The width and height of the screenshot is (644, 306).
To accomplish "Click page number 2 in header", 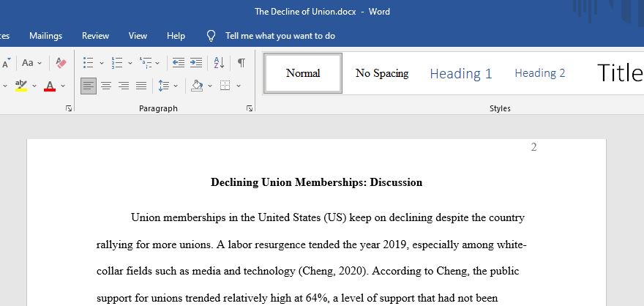I will tap(533, 147).
